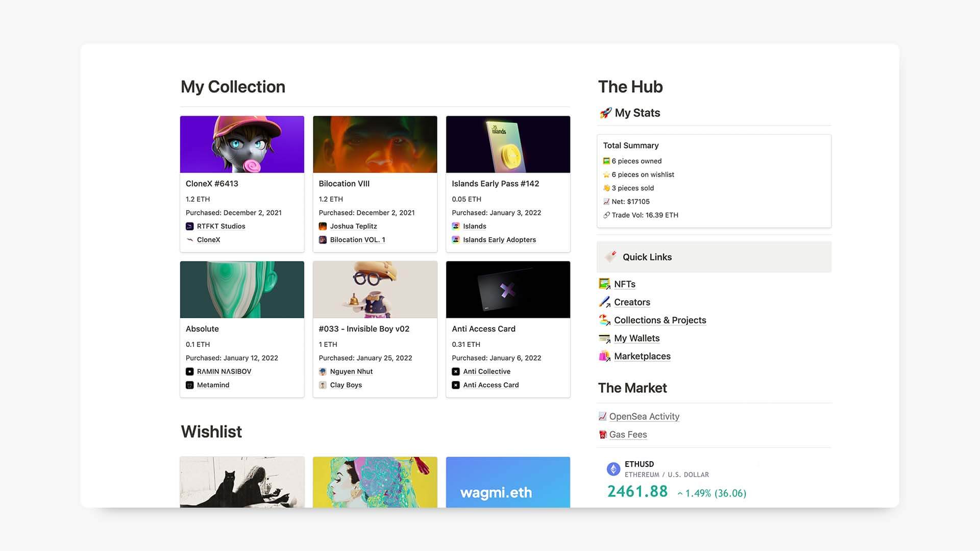Click the fuel pump icon beside Gas Fees
980x551 pixels.
[602, 434]
